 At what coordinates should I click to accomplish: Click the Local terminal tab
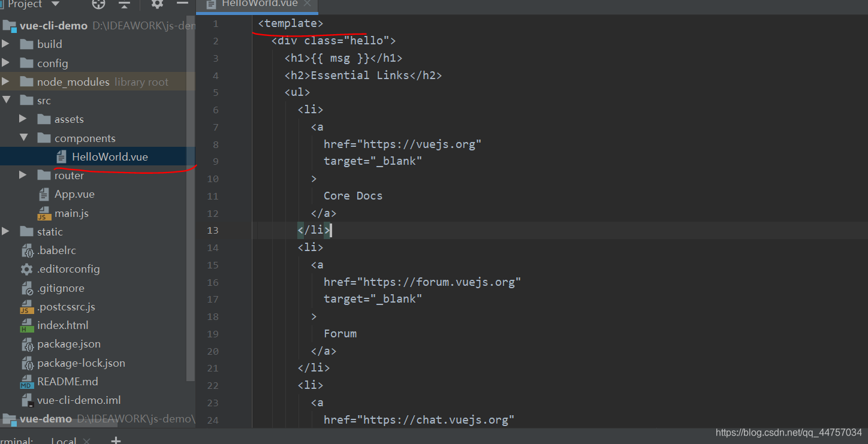[63, 440]
